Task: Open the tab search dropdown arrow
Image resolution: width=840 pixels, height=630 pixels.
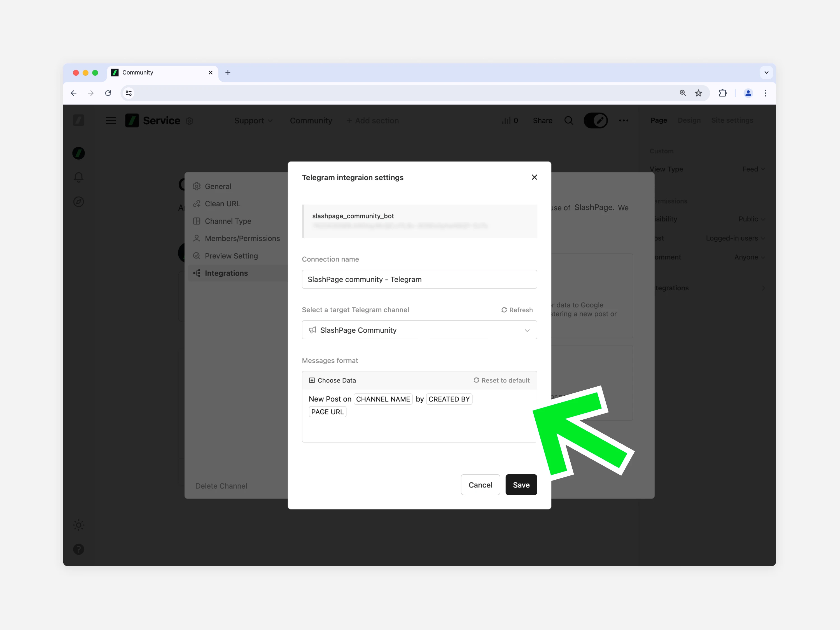Action: click(x=766, y=73)
